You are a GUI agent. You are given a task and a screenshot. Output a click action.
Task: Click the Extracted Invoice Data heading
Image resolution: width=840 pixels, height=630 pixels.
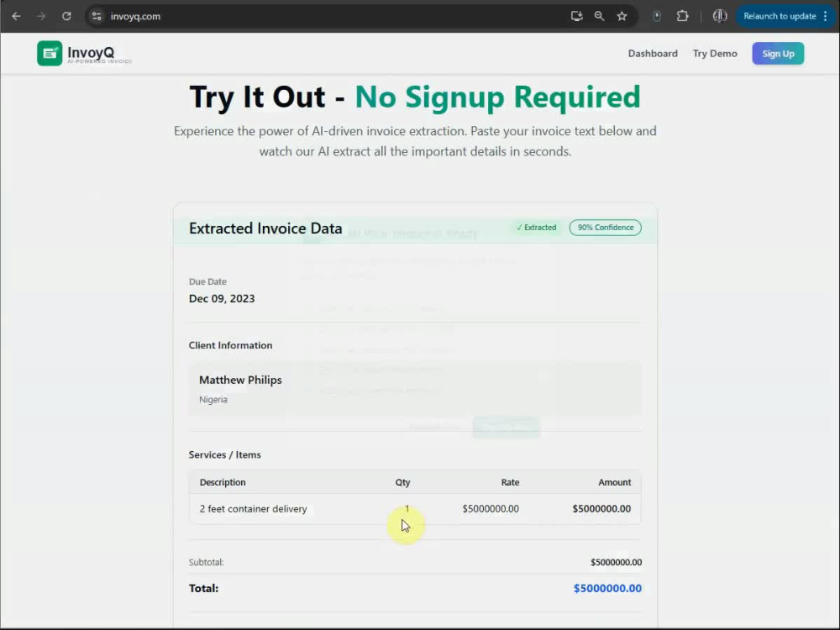point(265,228)
